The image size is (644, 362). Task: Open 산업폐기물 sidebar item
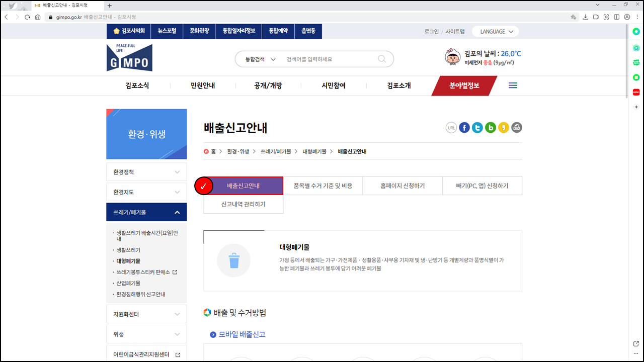click(x=128, y=283)
